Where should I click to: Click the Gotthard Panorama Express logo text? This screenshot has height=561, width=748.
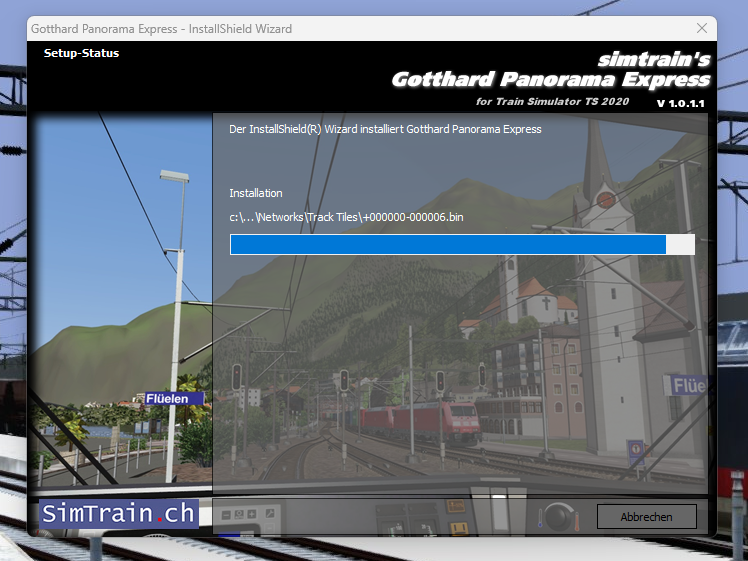[551, 79]
